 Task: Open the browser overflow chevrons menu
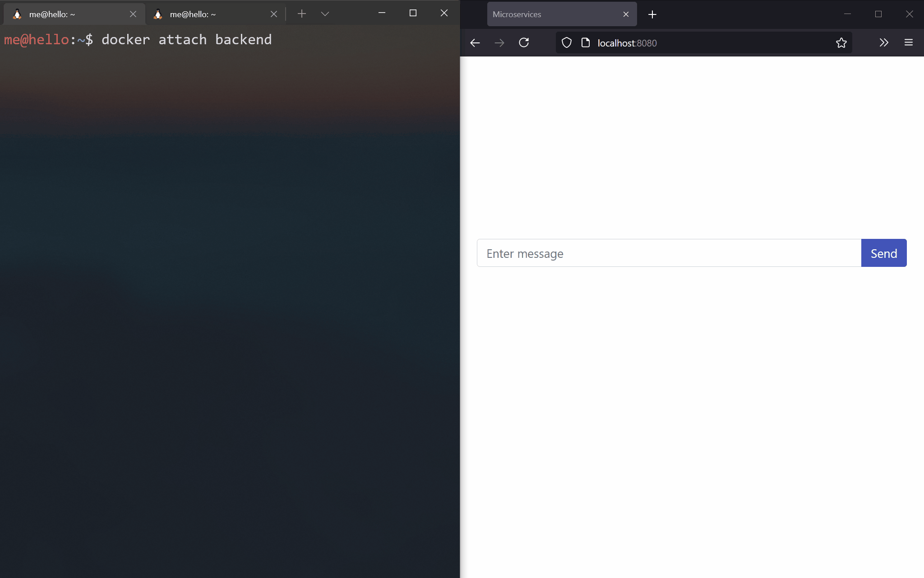coord(883,43)
